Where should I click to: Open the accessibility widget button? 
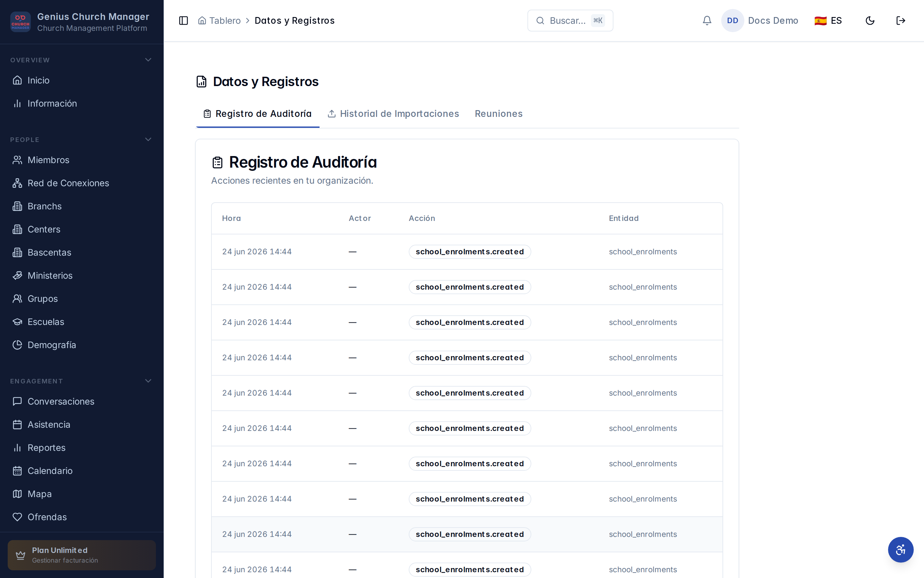click(x=900, y=550)
